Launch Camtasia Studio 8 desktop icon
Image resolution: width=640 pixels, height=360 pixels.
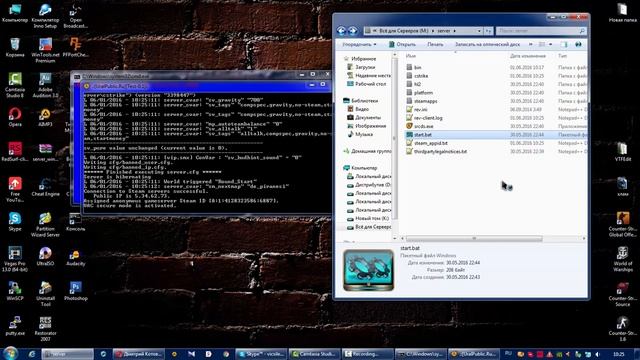pyautogui.click(x=15, y=85)
